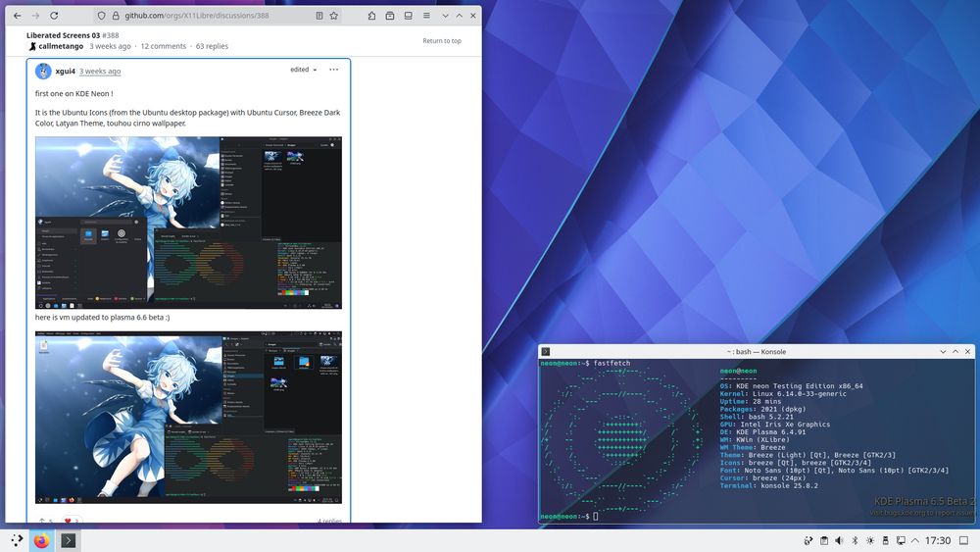
Task: Open the 17:30 clock calendar
Action: coord(938,540)
